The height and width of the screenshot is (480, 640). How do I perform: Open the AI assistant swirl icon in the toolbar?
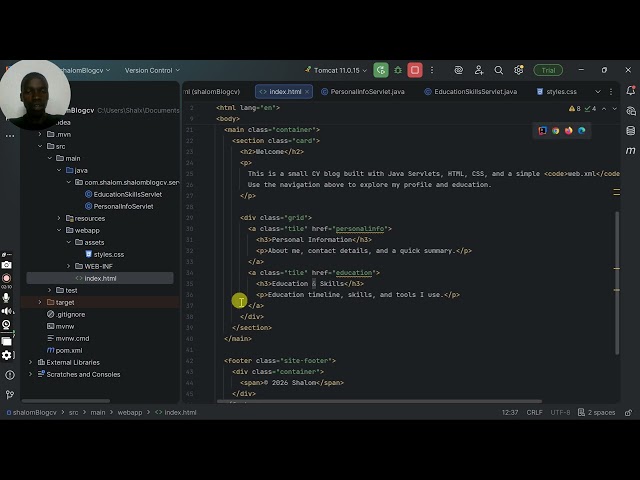point(458,70)
